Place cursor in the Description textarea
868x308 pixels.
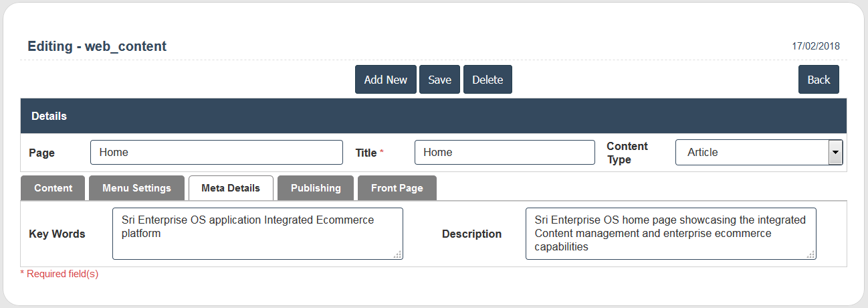click(670, 234)
